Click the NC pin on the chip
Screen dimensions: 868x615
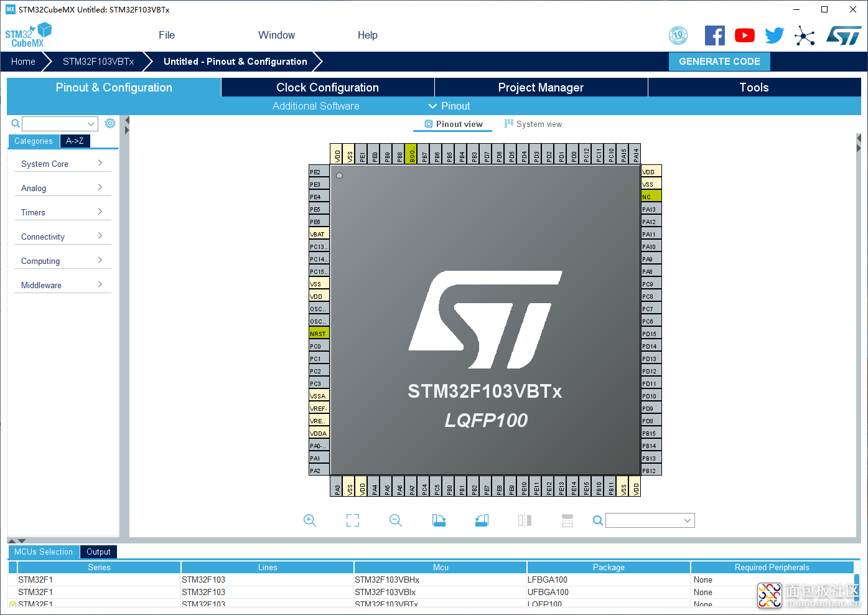(651, 197)
